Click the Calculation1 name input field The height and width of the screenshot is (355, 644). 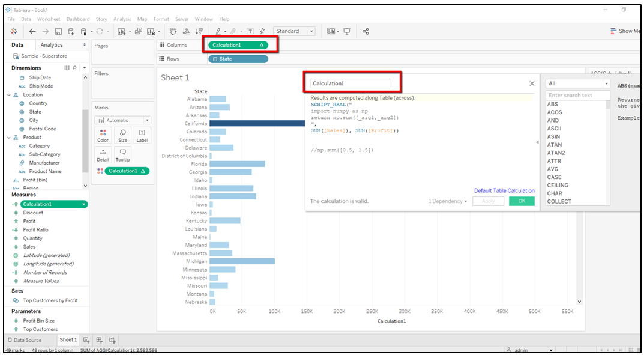click(x=350, y=83)
